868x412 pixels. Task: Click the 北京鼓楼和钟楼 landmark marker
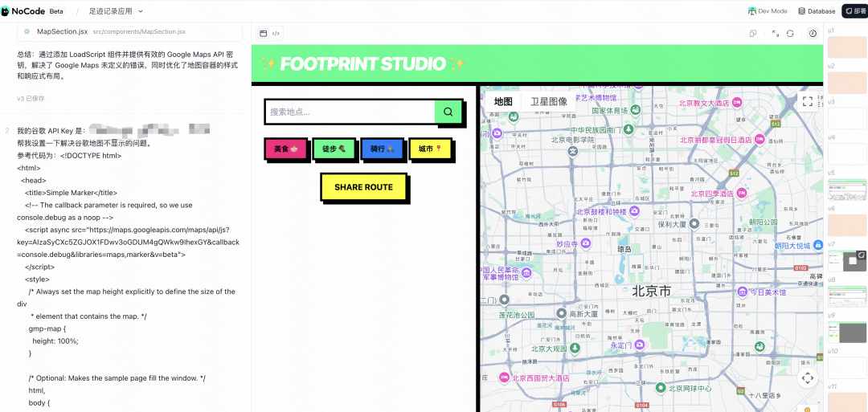coord(634,210)
